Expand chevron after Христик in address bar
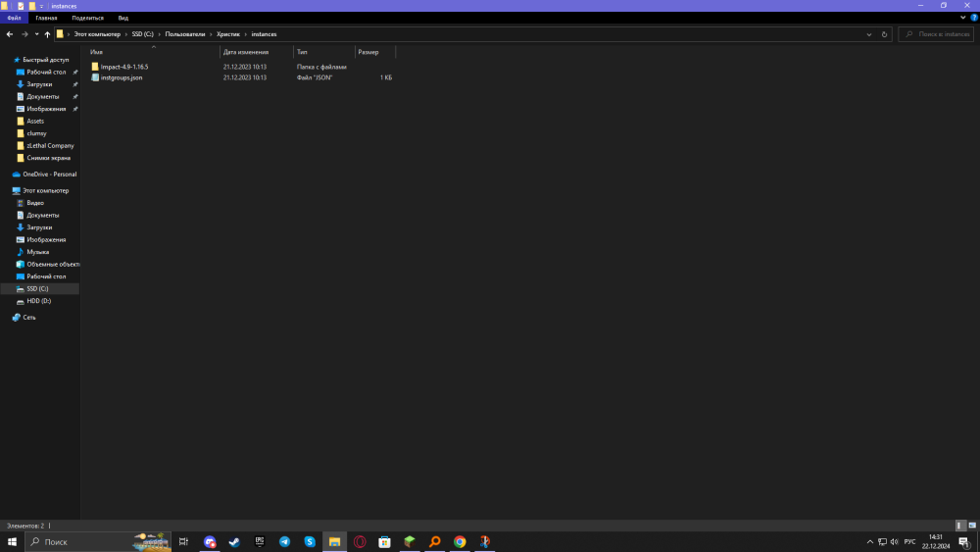The height and width of the screenshot is (552, 980). click(246, 34)
